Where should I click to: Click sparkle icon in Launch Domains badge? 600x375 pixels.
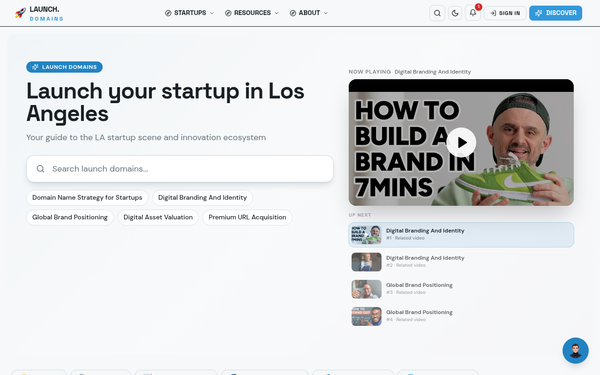(x=35, y=67)
